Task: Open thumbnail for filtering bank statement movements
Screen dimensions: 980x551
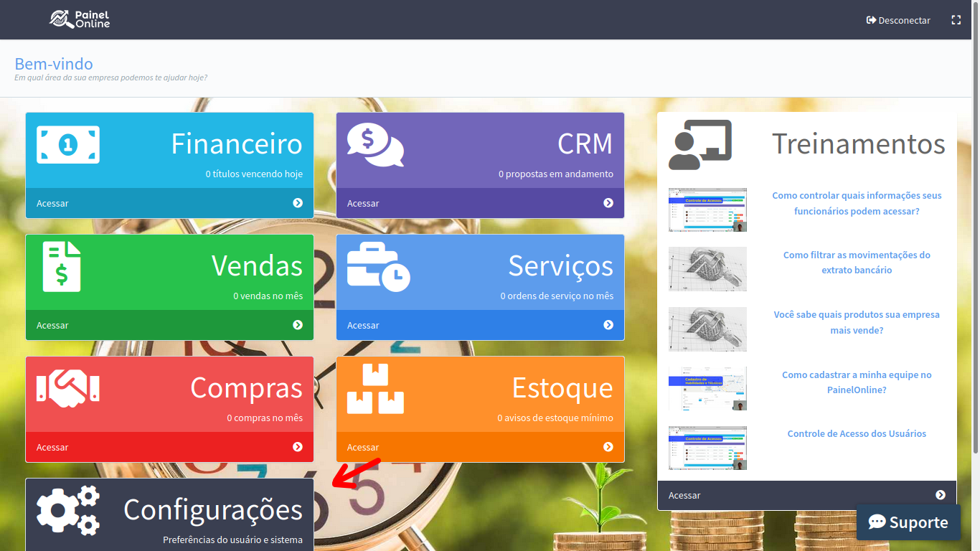Action: coord(707,269)
